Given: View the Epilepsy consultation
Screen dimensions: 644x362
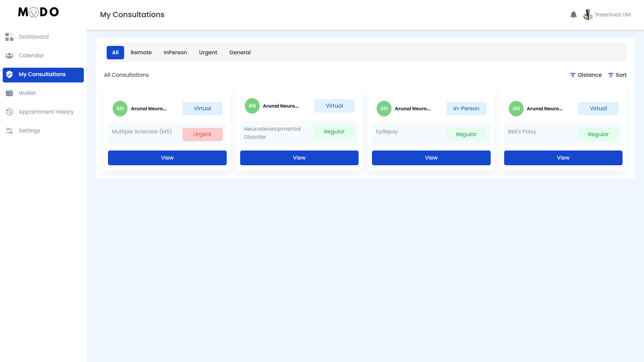Looking at the screenshot, I should click(x=431, y=158).
